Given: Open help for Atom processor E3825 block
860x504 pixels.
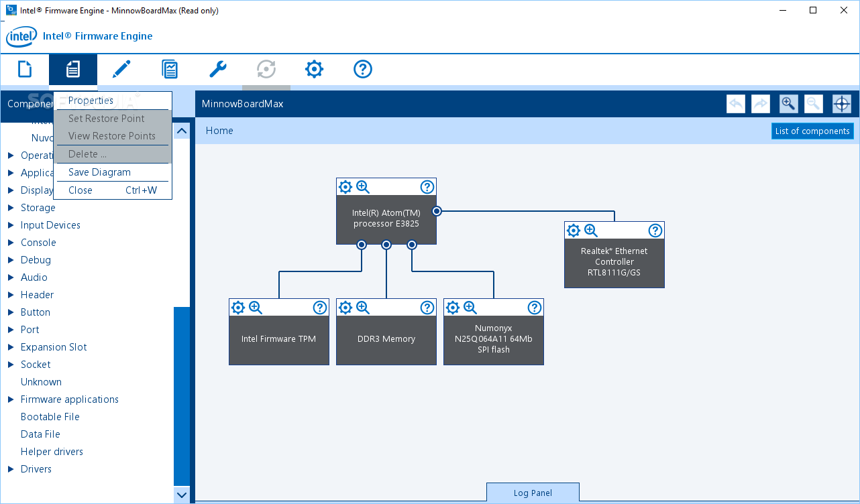Looking at the screenshot, I should click(x=427, y=187).
